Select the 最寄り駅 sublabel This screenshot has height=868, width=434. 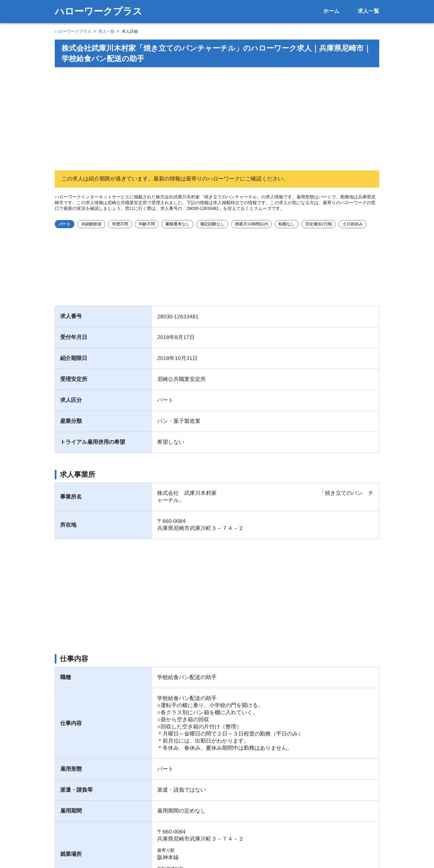166,850
